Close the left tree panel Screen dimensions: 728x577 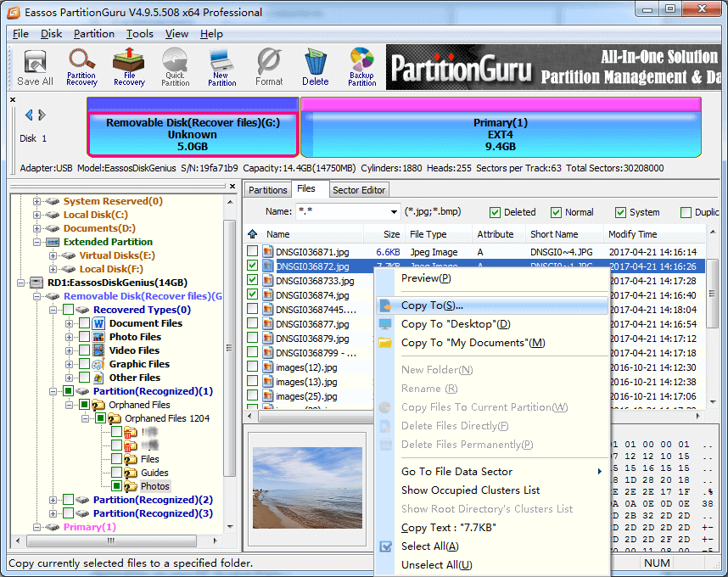pyautogui.click(x=232, y=186)
